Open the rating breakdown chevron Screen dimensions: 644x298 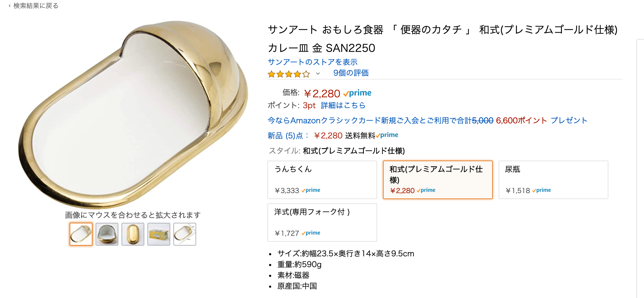pyautogui.click(x=318, y=74)
